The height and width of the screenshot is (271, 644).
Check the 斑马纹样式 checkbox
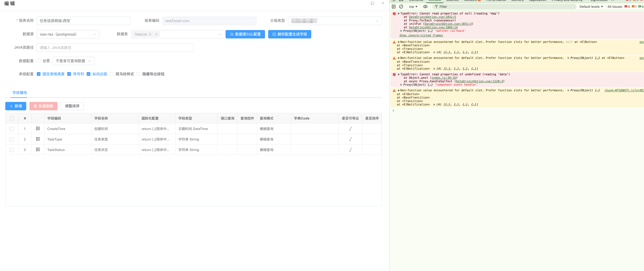[x=112, y=74]
